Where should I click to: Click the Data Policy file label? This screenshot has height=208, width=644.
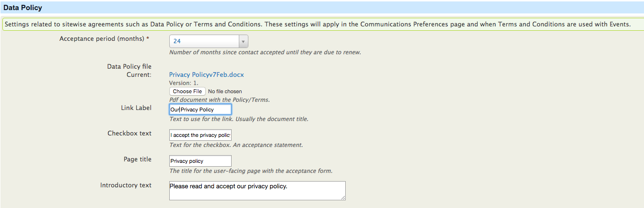pos(129,67)
